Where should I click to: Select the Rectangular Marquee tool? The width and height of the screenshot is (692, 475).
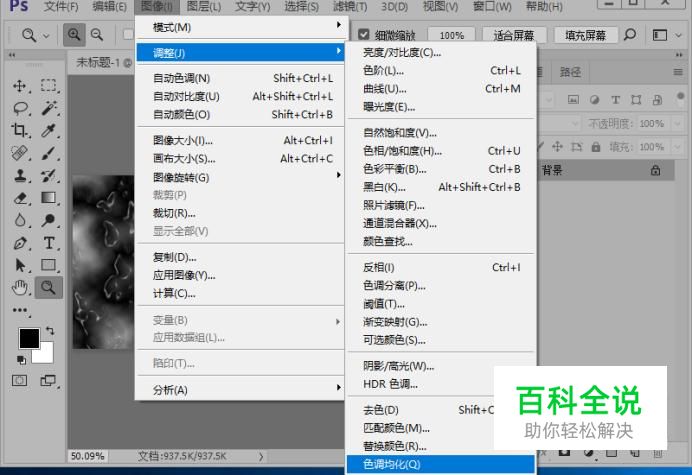click(49, 85)
